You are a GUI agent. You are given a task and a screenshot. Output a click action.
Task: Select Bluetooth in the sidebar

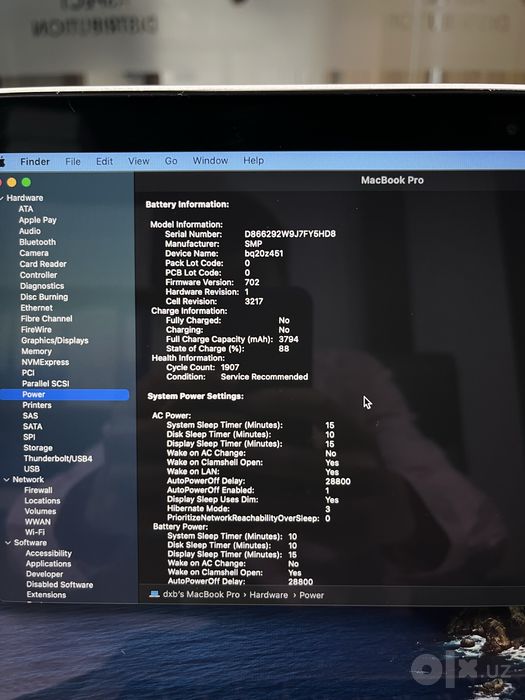(x=38, y=242)
